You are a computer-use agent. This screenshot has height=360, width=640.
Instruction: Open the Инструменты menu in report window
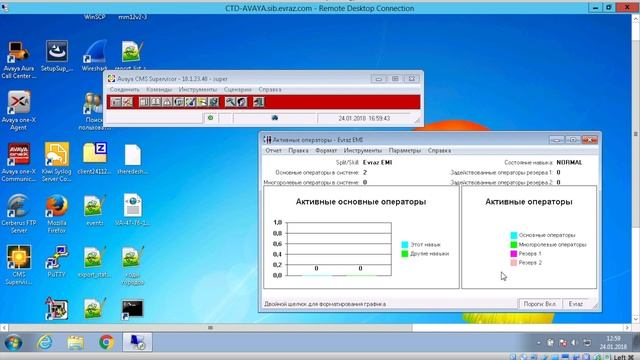[362, 151]
